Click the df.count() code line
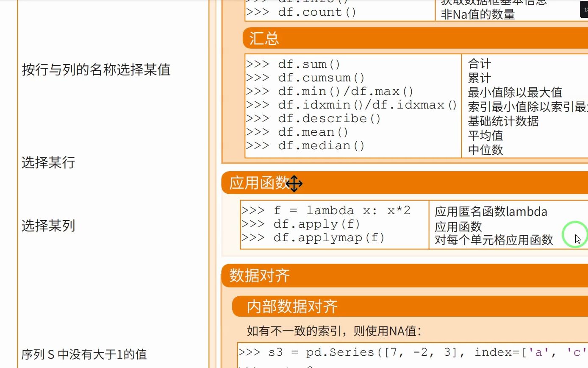Image resolution: width=588 pixels, height=368 pixels. (x=301, y=12)
